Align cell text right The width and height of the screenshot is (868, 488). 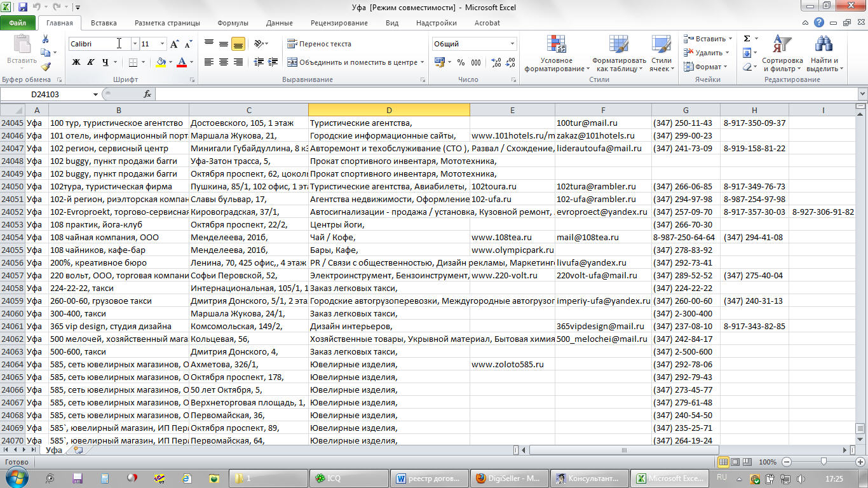(238, 62)
